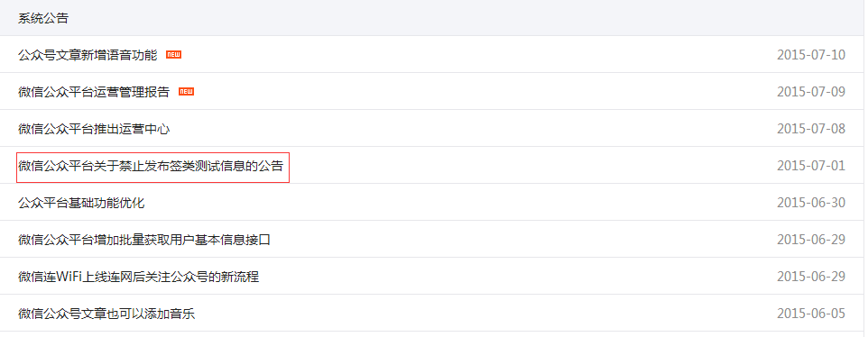The width and height of the screenshot is (868, 337).
Task: Click the NEW badge beside 公众号文章新增语音功能
Action: [174, 55]
